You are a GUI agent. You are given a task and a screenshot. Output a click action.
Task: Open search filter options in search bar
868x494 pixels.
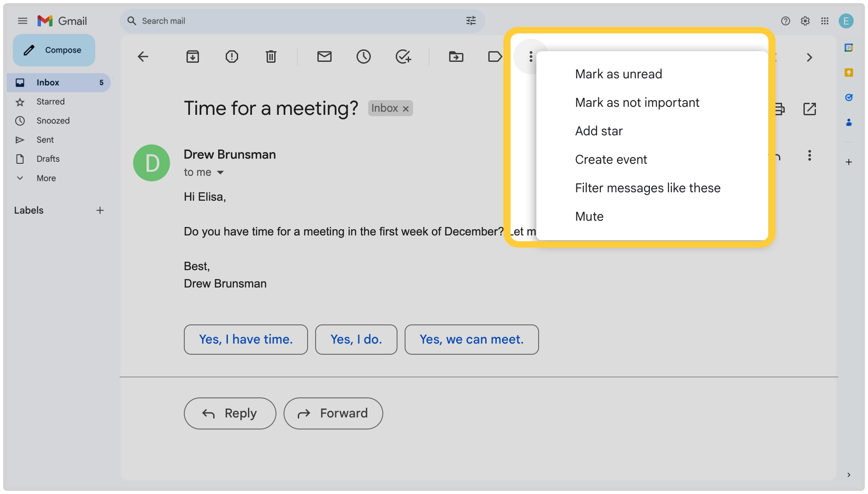click(x=471, y=21)
